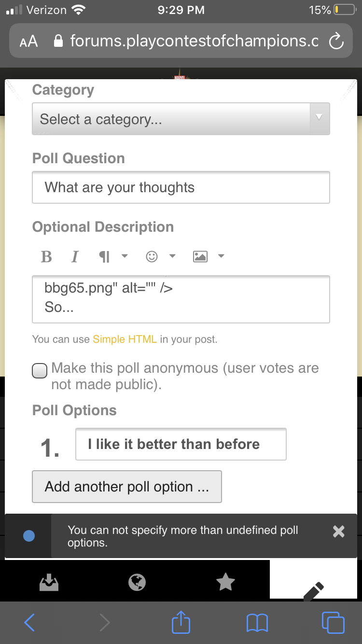
Task: Click the insert image icon
Action: 200,256
